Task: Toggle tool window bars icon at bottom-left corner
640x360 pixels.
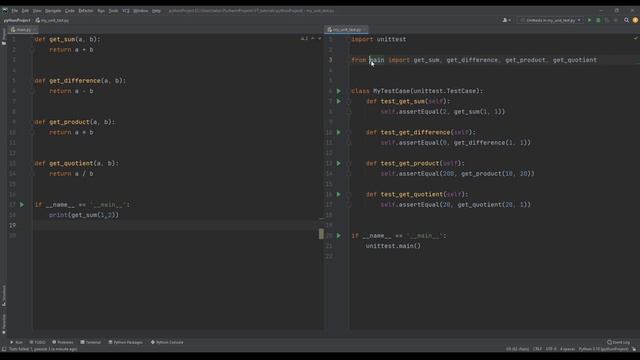Action: 4,349
